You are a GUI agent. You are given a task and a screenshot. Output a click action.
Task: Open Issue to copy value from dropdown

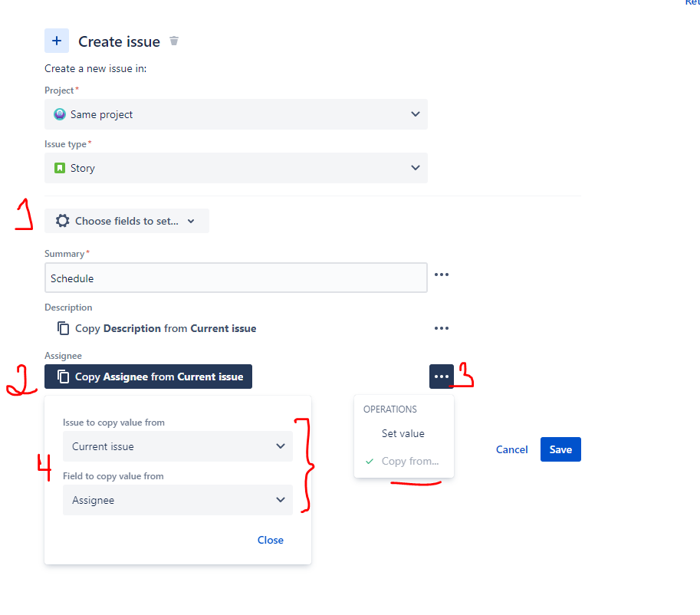178,446
